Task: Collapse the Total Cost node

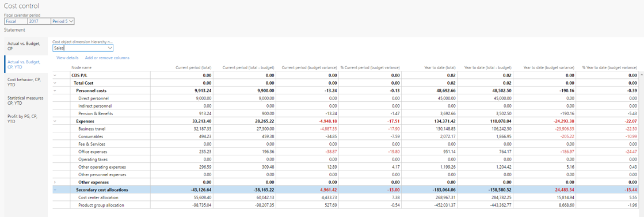Action: (x=55, y=83)
